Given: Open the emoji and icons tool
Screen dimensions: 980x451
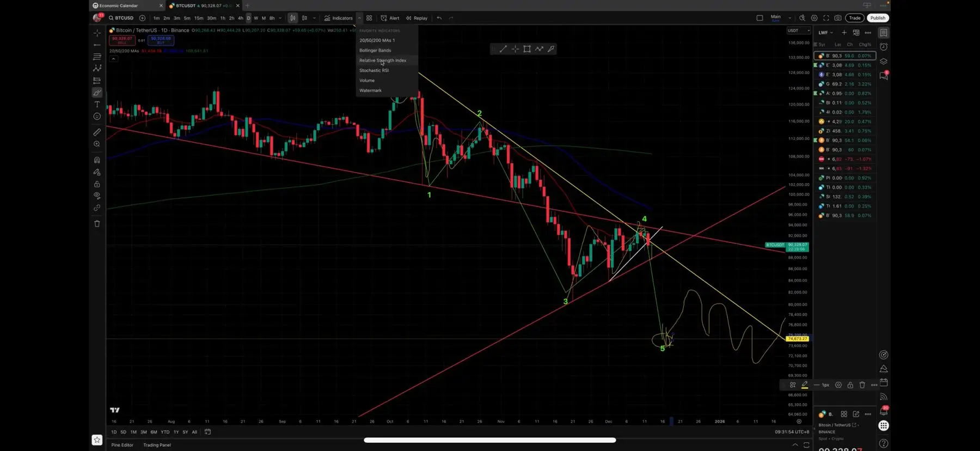Looking at the screenshot, I should [97, 117].
